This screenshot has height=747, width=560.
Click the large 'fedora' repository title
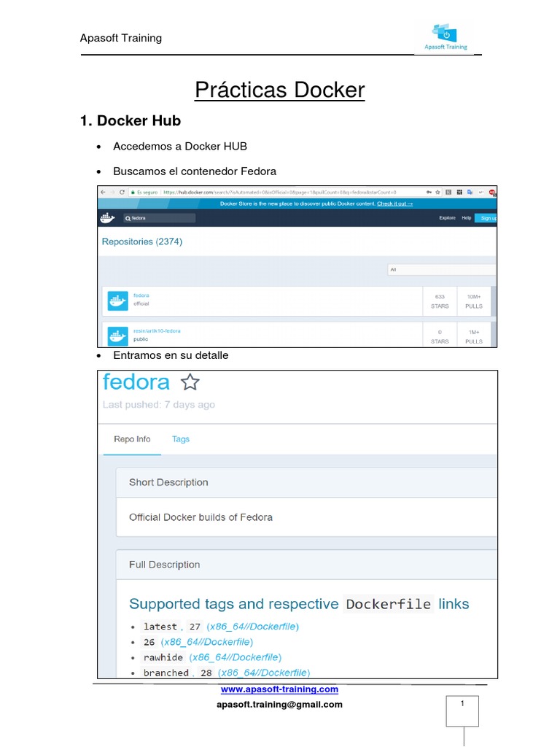pos(136,382)
